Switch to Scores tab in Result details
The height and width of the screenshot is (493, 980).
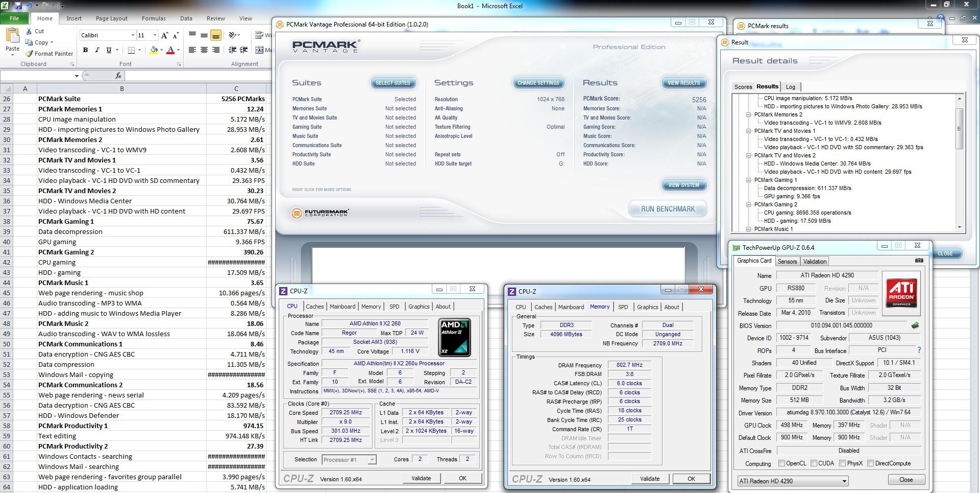(743, 87)
